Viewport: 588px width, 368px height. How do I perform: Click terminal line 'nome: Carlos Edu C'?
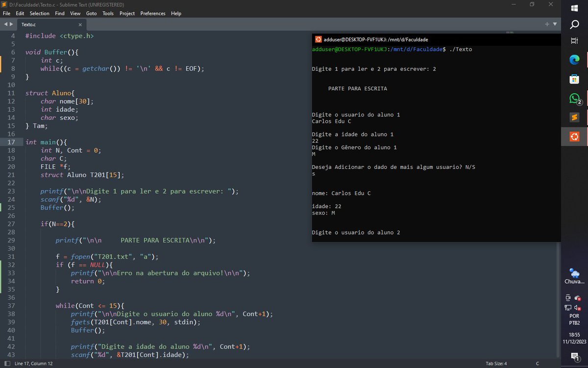coord(342,193)
